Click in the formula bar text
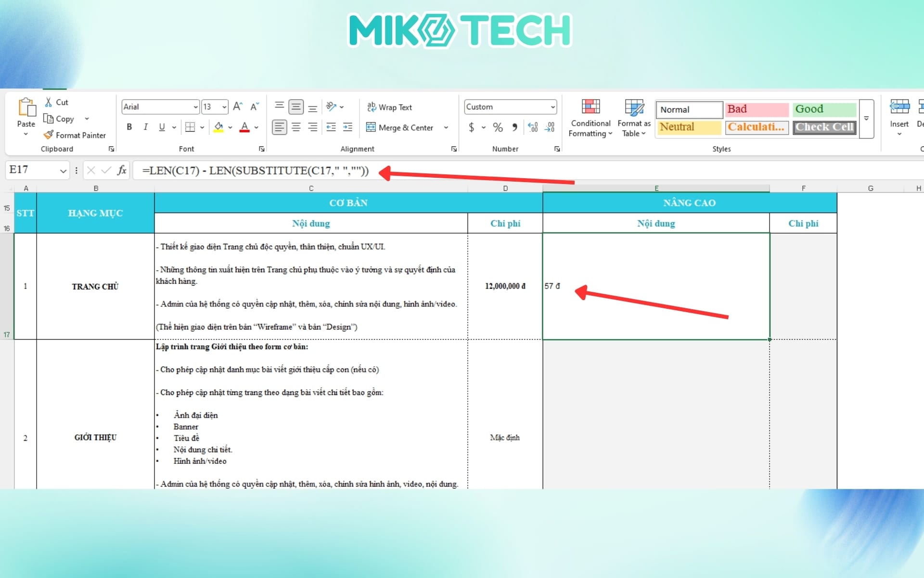The height and width of the screenshot is (578, 924). (x=255, y=171)
